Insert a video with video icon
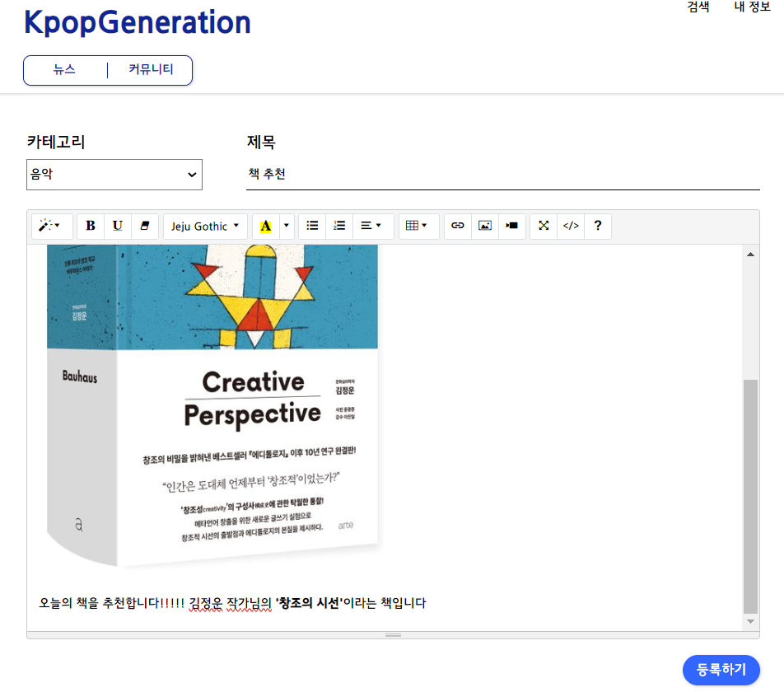This screenshot has width=784, height=692. pos(512,226)
